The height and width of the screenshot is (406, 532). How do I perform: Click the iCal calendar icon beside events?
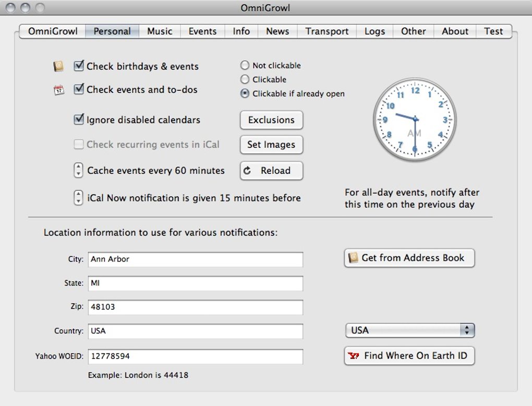(59, 90)
